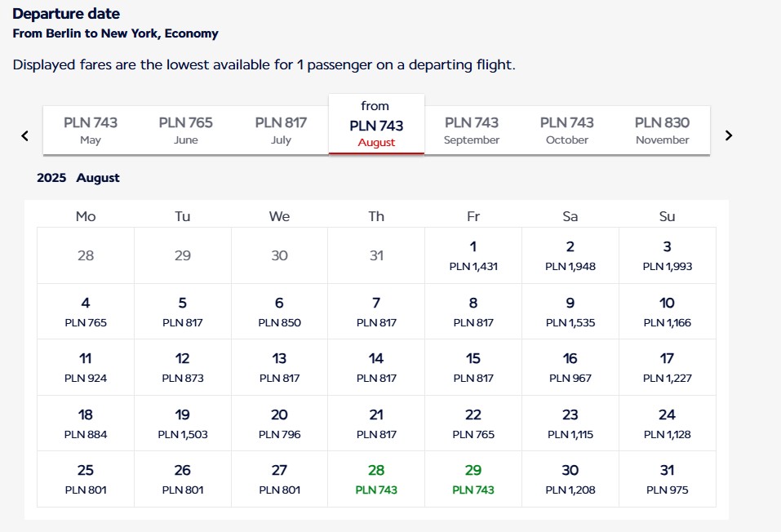The width and height of the screenshot is (781, 532).
Task: Select August 19 at PLN 1,503
Action: pyautogui.click(x=182, y=423)
